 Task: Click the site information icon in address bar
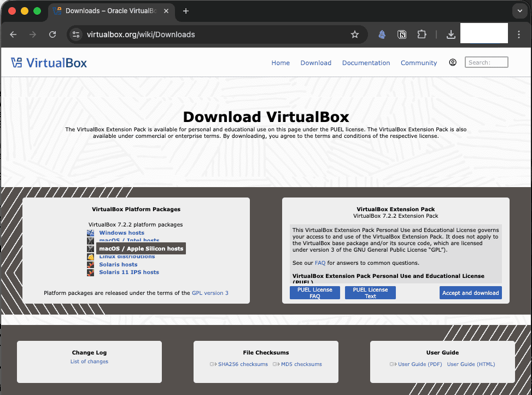tap(76, 34)
